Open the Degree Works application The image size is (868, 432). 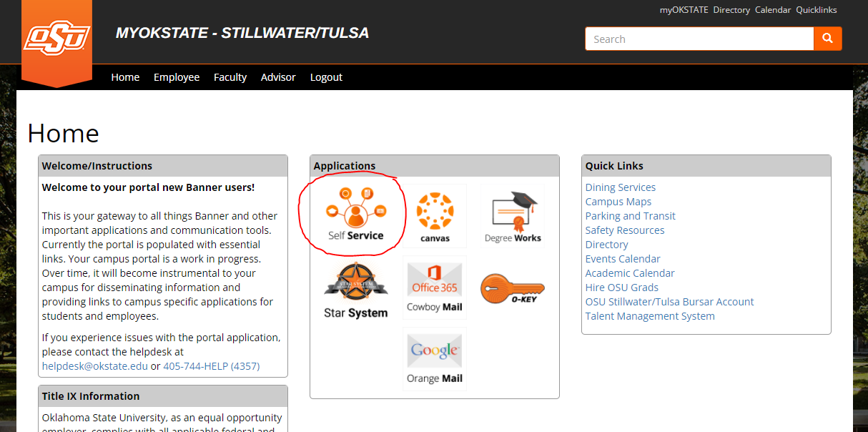pyautogui.click(x=513, y=216)
